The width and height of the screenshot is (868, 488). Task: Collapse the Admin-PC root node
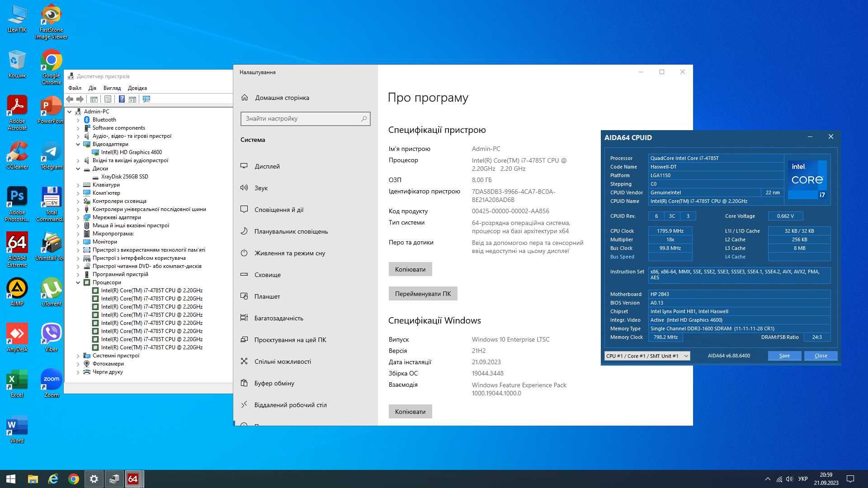pyautogui.click(x=70, y=112)
